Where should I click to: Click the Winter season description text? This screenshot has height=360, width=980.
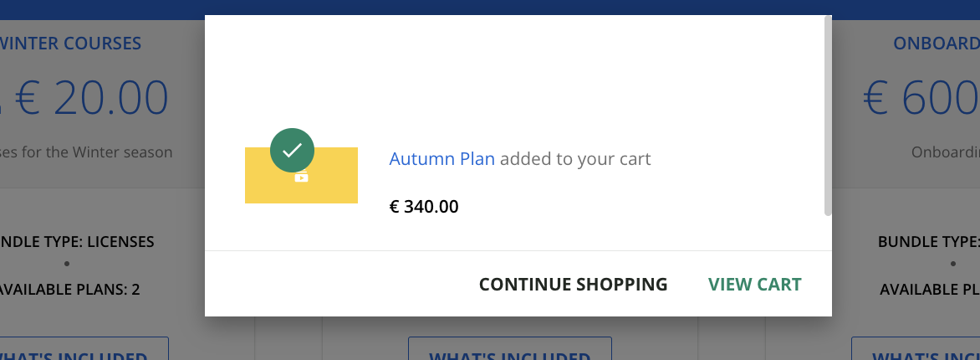tap(88, 152)
